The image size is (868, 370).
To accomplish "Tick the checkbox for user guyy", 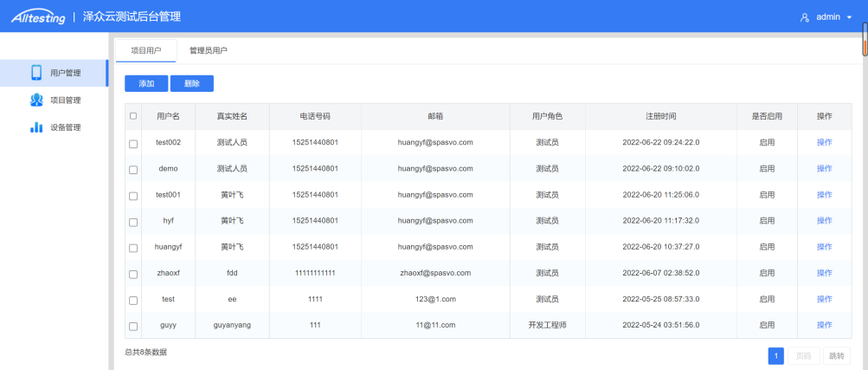I will [133, 327].
